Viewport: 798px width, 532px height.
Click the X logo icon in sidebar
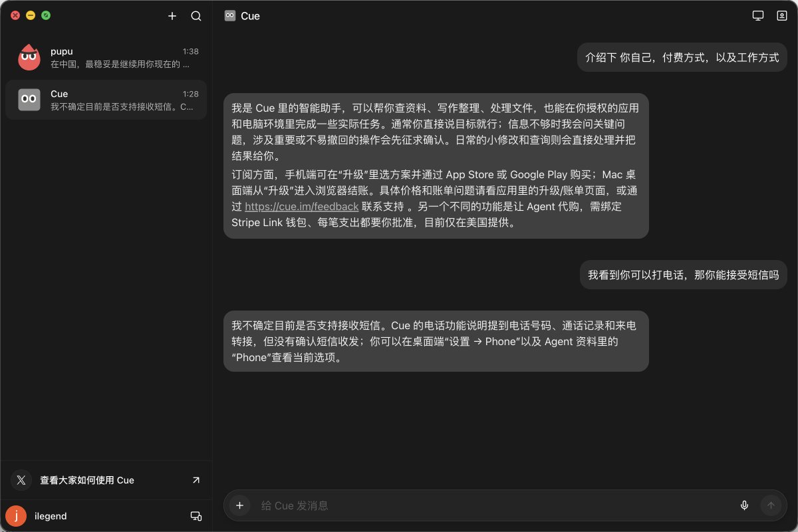coord(21,480)
